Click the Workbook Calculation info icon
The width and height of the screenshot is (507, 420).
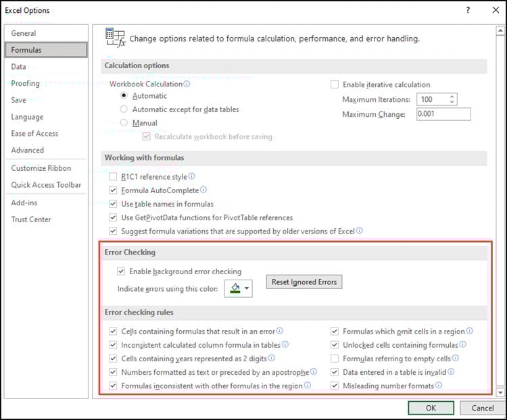click(187, 84)
